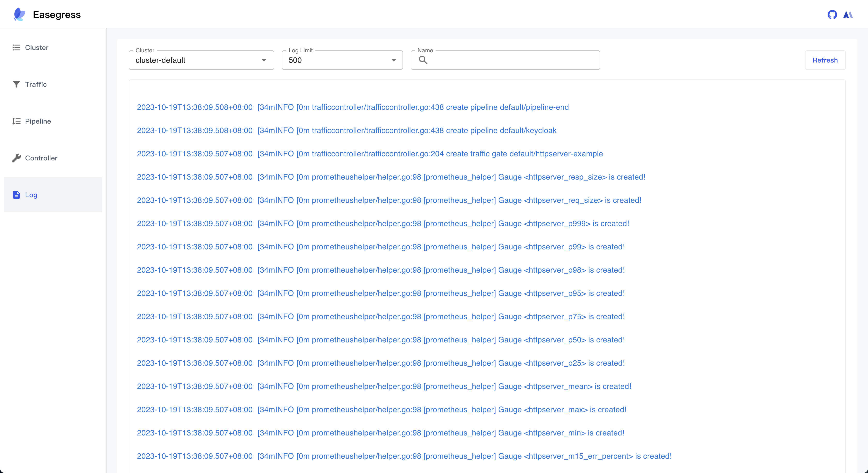Open the cluster-default combo box
868x473 pixels.
(x=195, y=60)
